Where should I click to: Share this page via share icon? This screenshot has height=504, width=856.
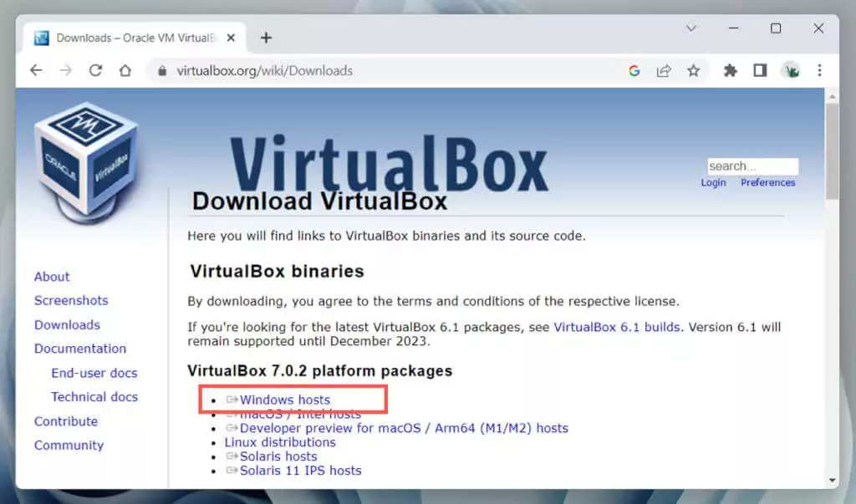(663, 70)
